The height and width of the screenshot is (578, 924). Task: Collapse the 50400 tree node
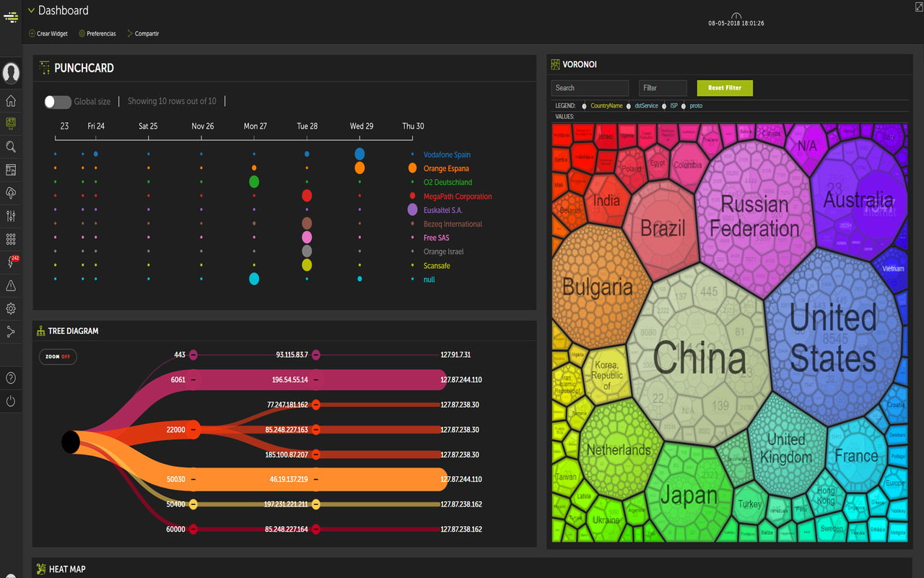(193, 504)
